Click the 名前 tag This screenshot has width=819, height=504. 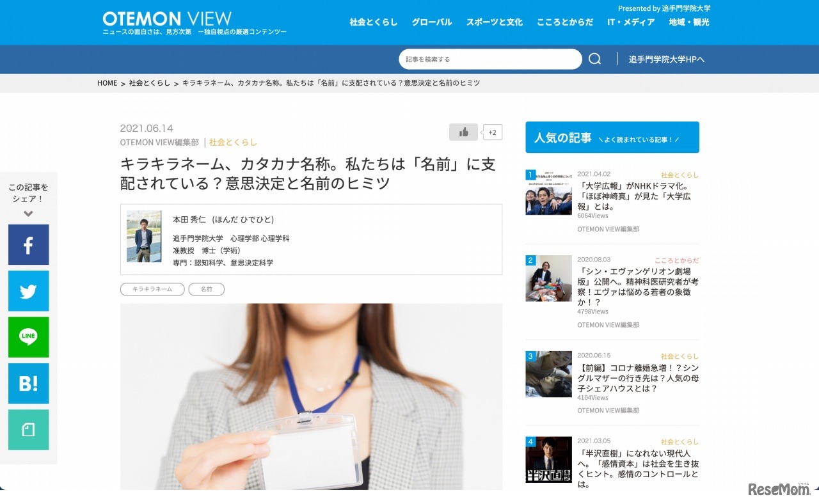206,289
